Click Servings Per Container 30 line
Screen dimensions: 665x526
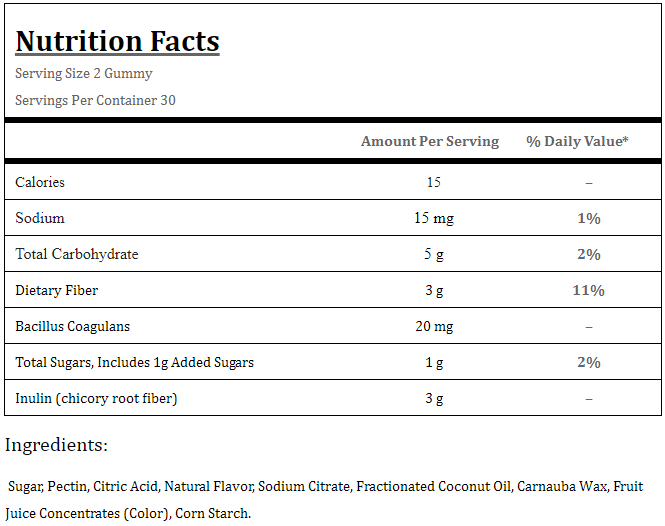[x=95, y=101]
